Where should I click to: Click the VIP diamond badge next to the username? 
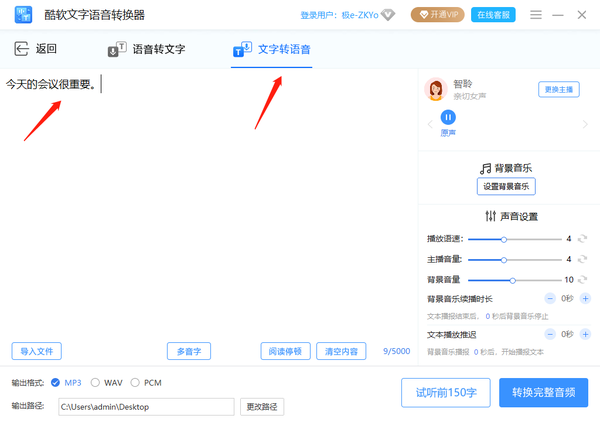click(x=388, y=15)
